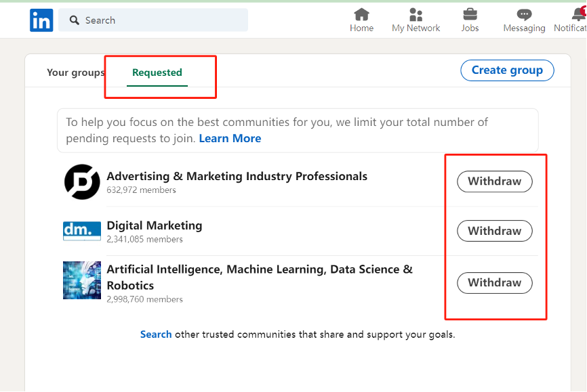Open the Artificial Intelligence group thumbnail
The image size is (587, 392).
82,280
